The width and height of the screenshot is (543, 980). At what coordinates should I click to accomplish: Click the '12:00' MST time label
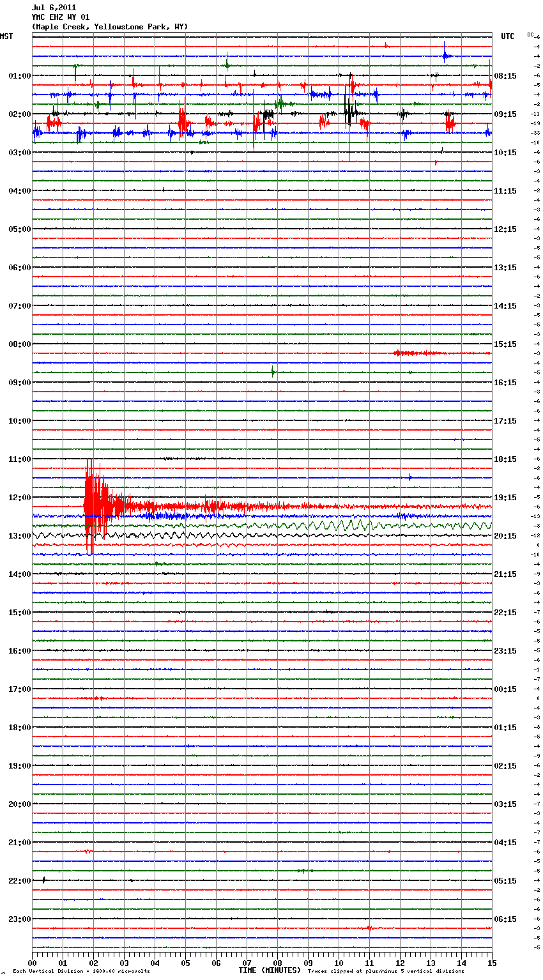(19, 498)
